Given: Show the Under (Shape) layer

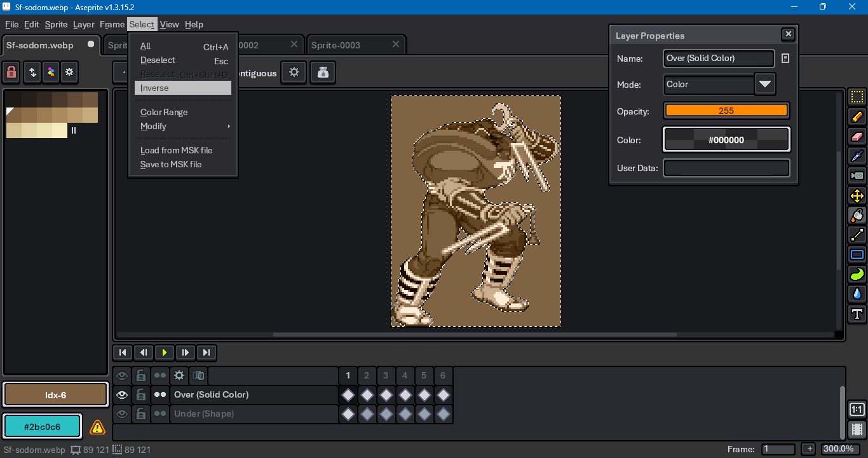Looking at the screenshot, I should (122, 414).
